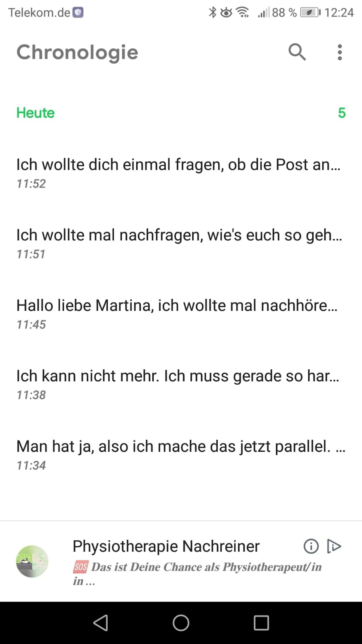
Task: Tap the Bluetooth icon in the status bar
Action: click(x=213, y=12)
